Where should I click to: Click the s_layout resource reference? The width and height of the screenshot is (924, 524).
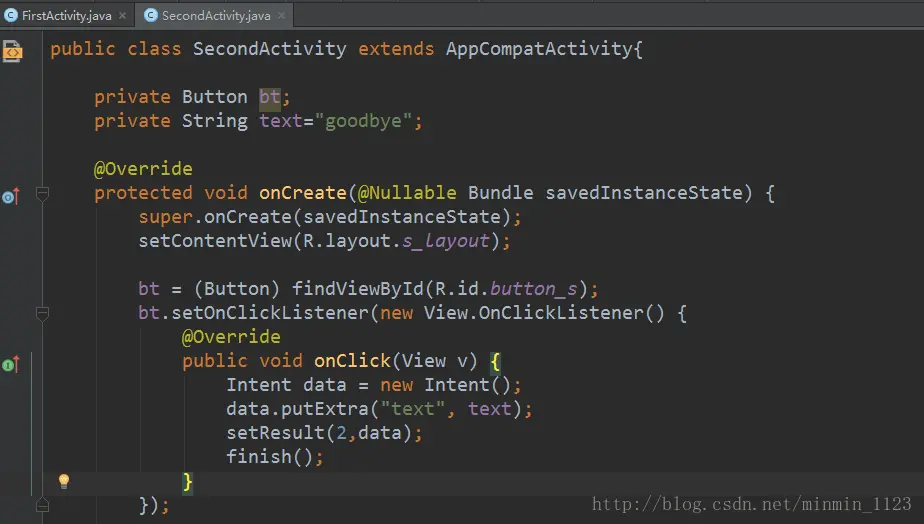pos(446,241)
